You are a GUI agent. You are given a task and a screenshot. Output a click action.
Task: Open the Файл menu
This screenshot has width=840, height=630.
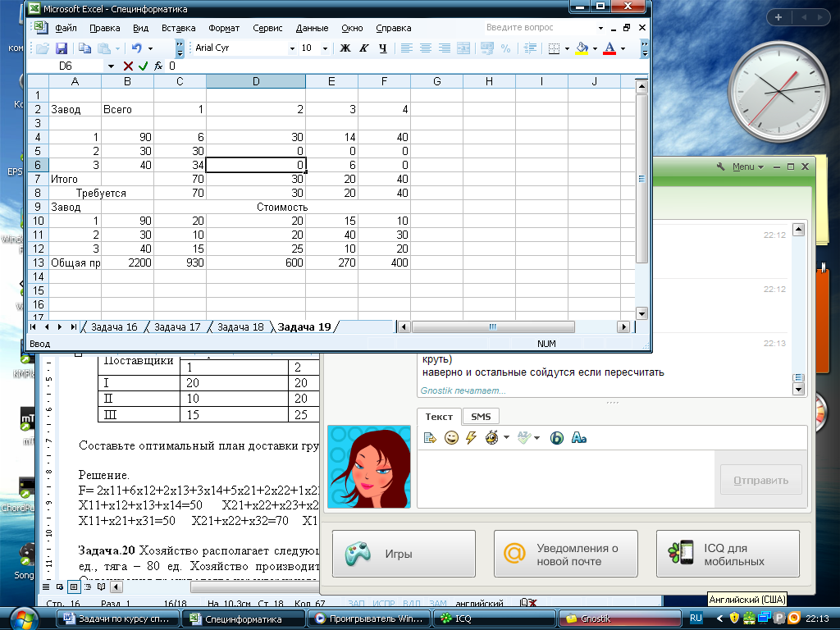click(66, 28)
